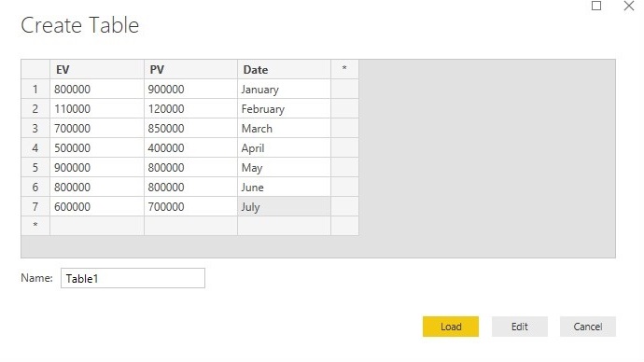Viewport: 644px width, 362px height.
Task: Select the February date cell
Action: [x=285, y=109]
